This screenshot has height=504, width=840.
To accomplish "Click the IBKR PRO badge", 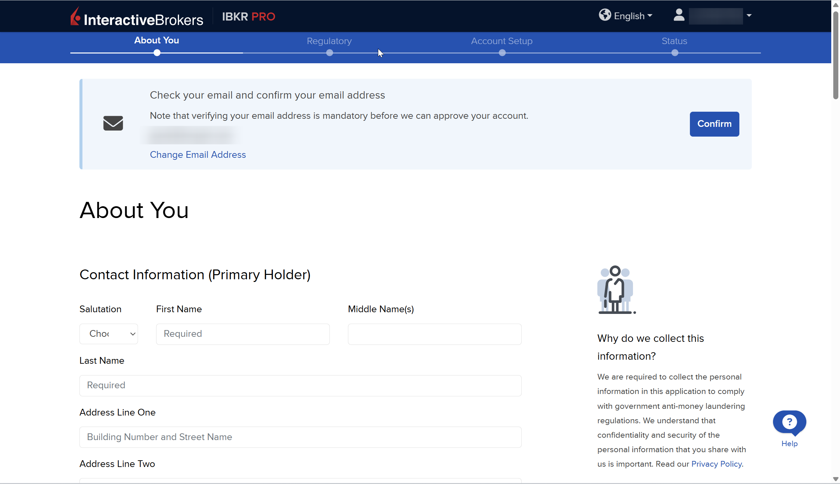I will pyautogui.click(x=248, y=16).
